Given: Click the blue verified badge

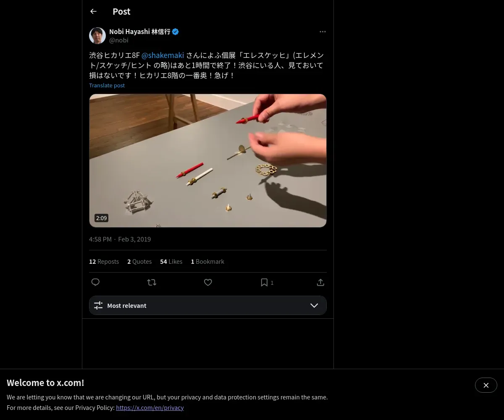Looking at the screenshot, I should coord(176,31).
